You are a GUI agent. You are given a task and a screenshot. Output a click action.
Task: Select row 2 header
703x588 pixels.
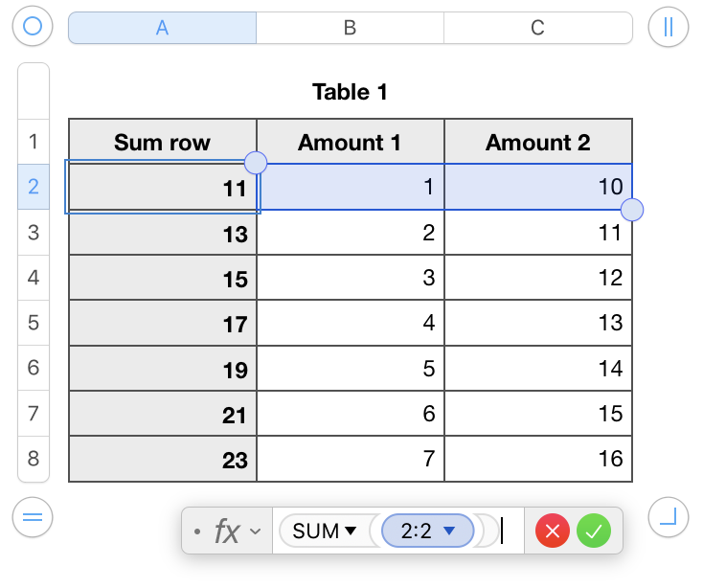(x=34, y=187)
